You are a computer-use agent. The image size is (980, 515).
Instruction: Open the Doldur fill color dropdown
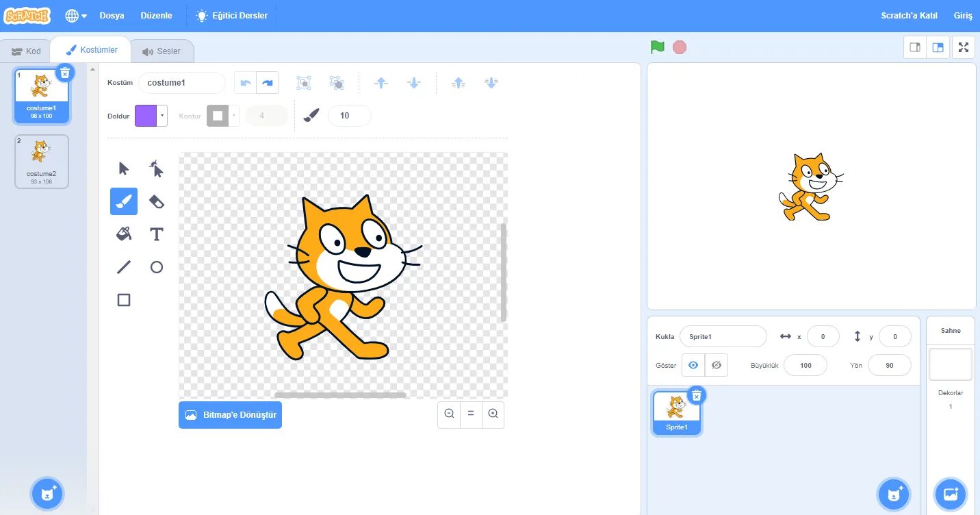pos(163,116)
